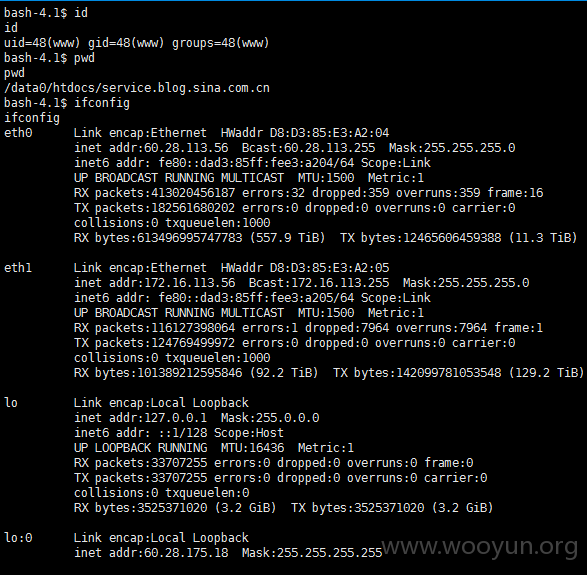Click the ifconfig command prompt line

[67, 103]
